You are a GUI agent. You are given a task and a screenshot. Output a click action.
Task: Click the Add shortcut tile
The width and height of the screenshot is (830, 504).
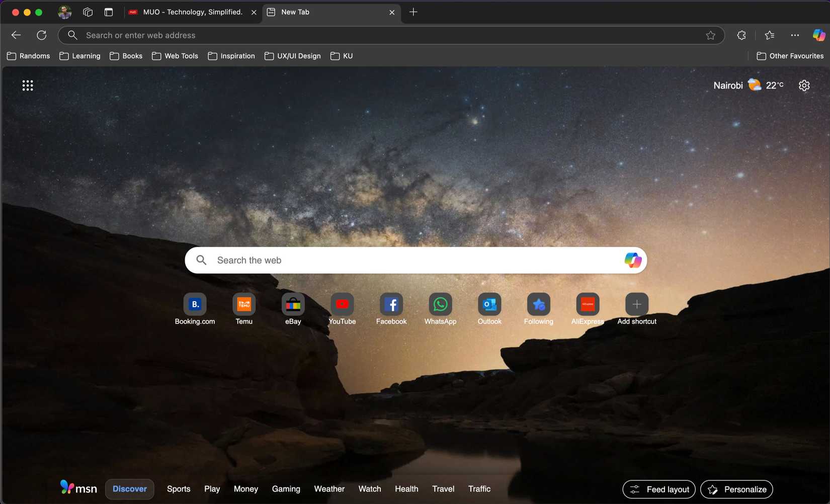[636, 304]
